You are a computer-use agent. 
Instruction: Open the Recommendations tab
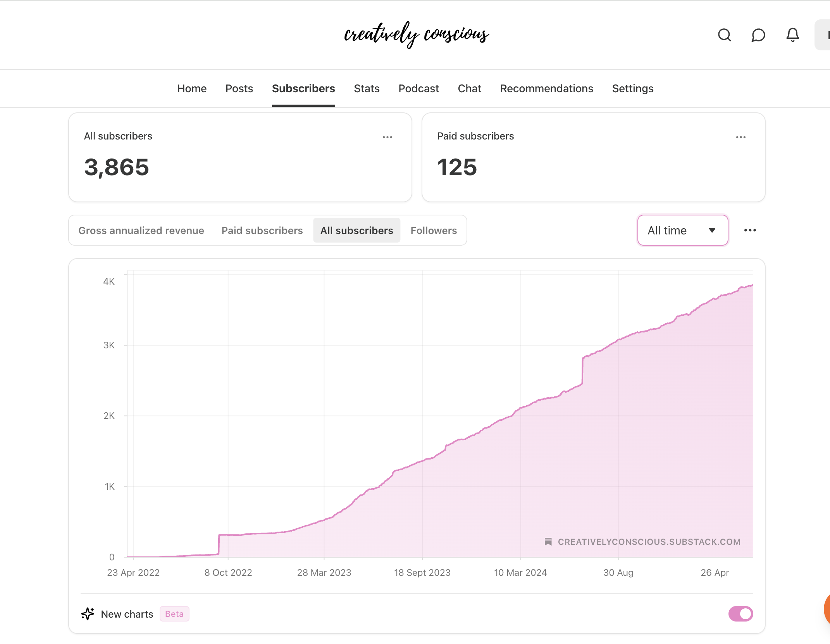[x=546, y=88]
